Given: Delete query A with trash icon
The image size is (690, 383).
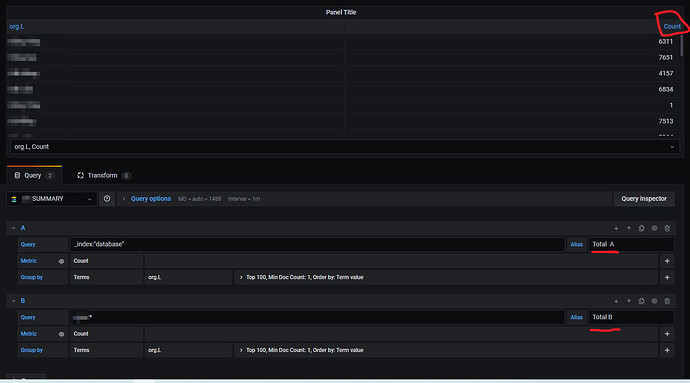Looking at the screenshot, I should point(667,228).
